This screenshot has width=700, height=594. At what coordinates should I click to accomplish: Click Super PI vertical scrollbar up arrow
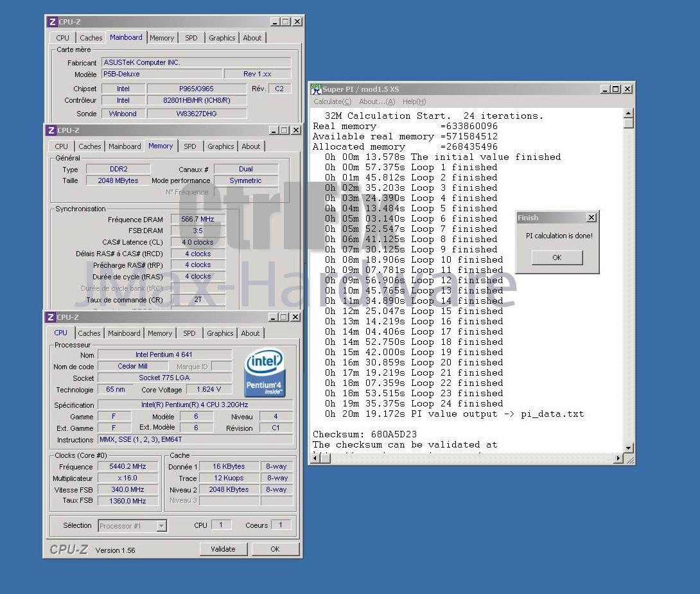pos(629,112)
